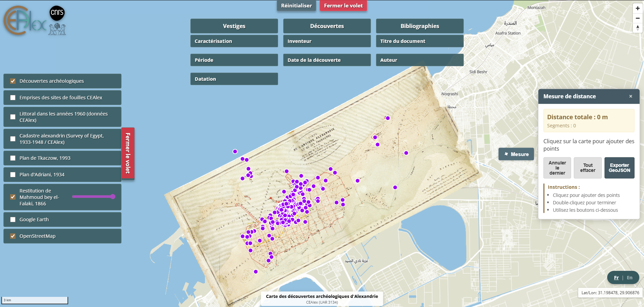Open the Période filter dropdown
644x307 pixels.
coord(234,60)
